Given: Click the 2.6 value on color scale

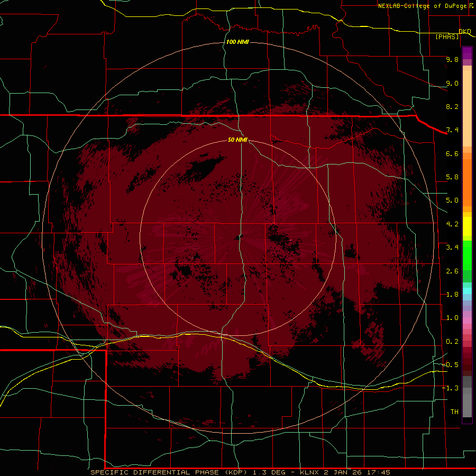Looking at the screenshot, I should click(452, 271).
